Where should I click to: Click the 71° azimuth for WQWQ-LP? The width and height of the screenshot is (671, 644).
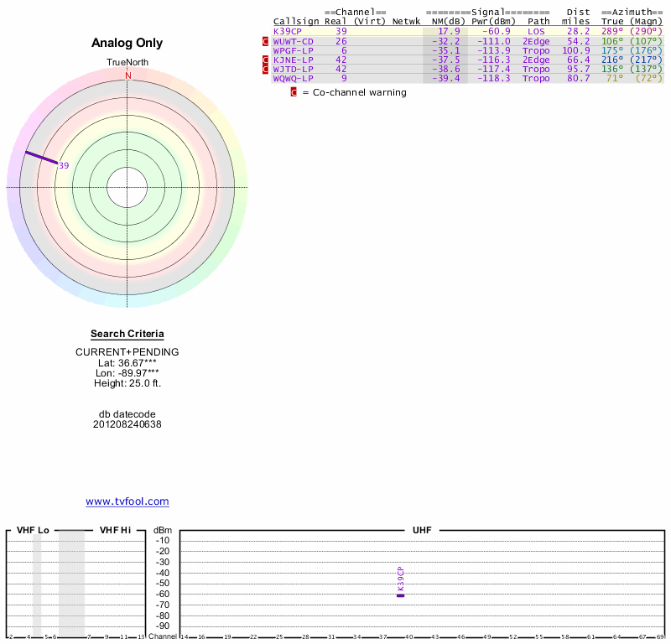615,78
